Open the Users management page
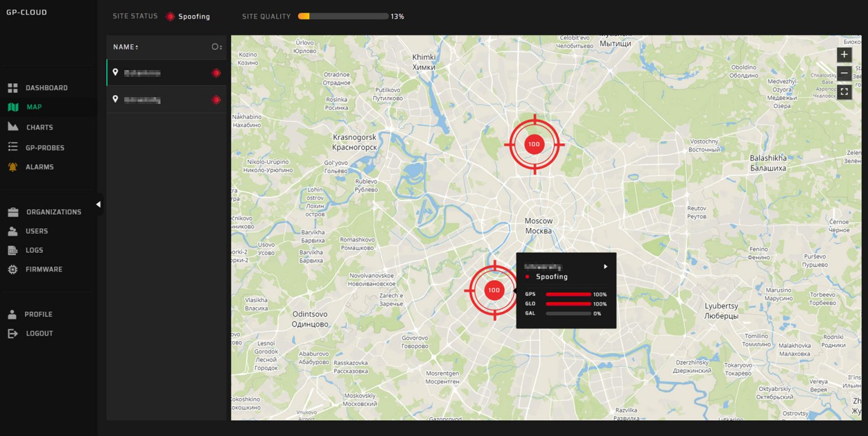Screen dimensions: 868x436 tap(37, 231)
